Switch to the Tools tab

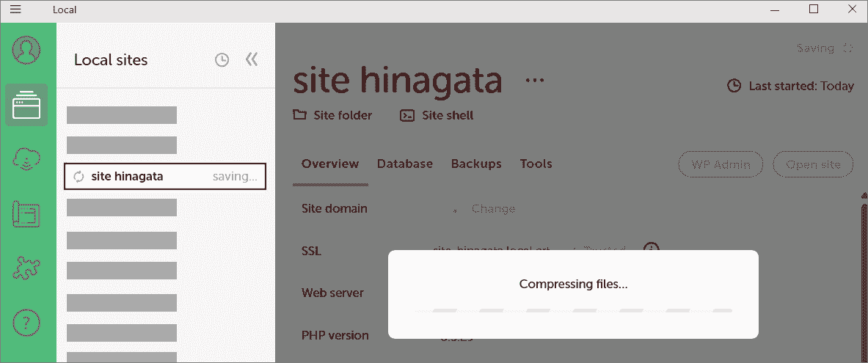click(536, 164)
